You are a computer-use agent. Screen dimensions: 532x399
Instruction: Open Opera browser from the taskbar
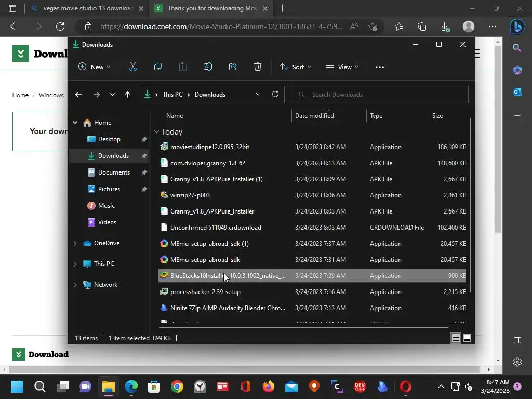click(x=405, y=387)
